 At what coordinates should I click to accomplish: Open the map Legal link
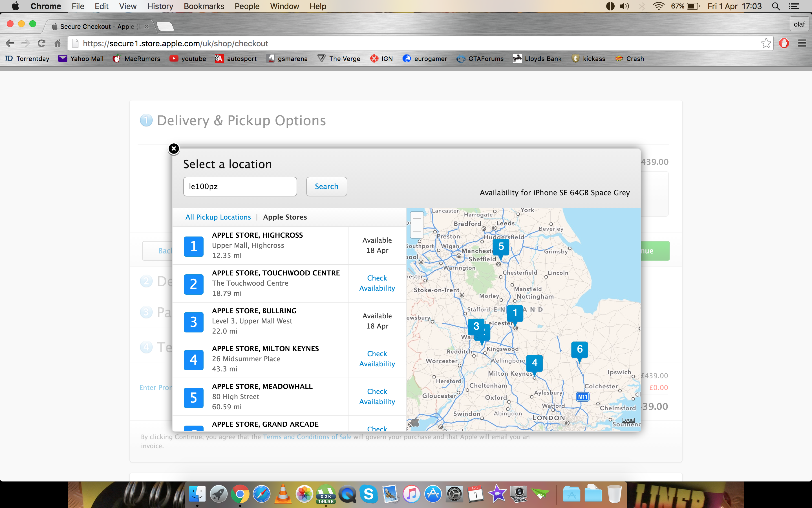(x=628, y=420)
